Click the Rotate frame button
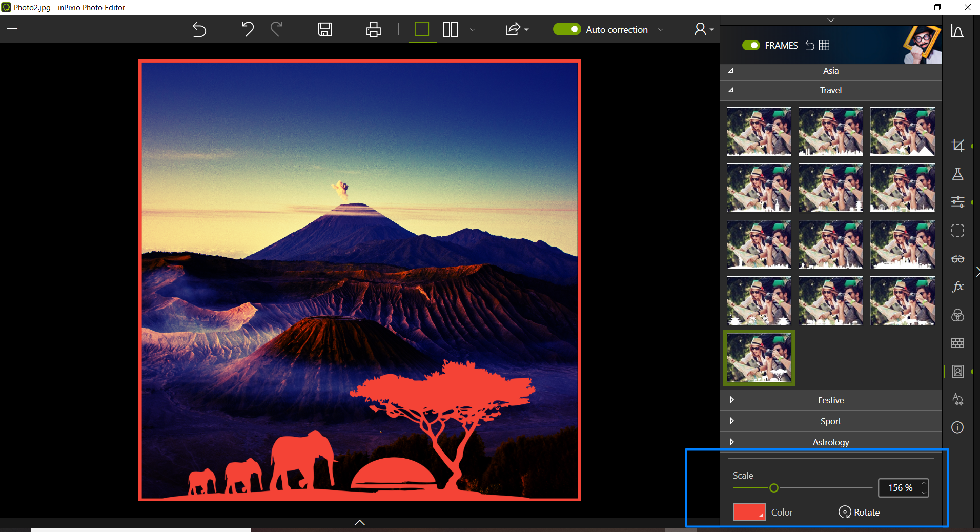Image resolution: width=980 pixels, height=532 pixels. (x=859, y=512)
